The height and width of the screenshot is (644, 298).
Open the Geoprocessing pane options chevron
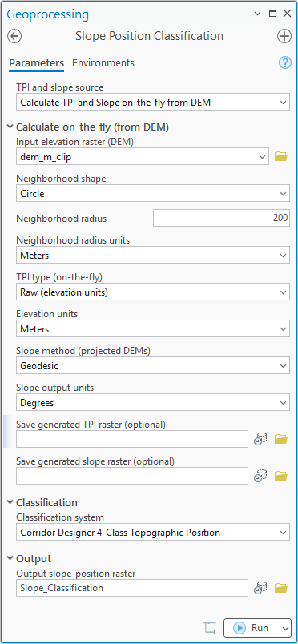coord(258,14)
